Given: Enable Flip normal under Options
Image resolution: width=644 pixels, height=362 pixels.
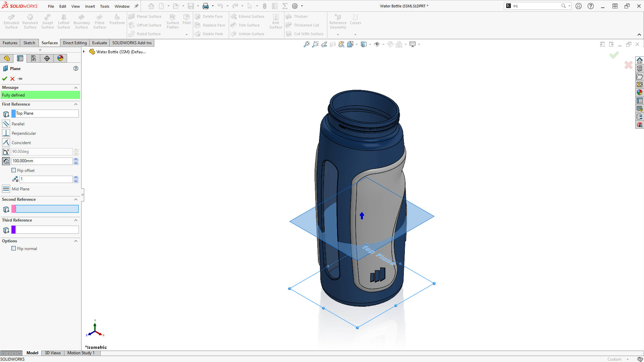Looking at the screenshot, I should [x=14, y=248].
